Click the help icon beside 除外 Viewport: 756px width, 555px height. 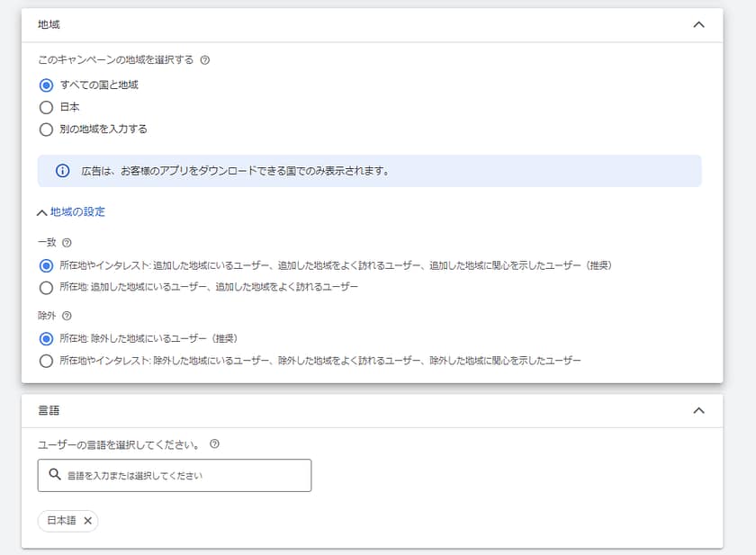click(x=67, y=316)
